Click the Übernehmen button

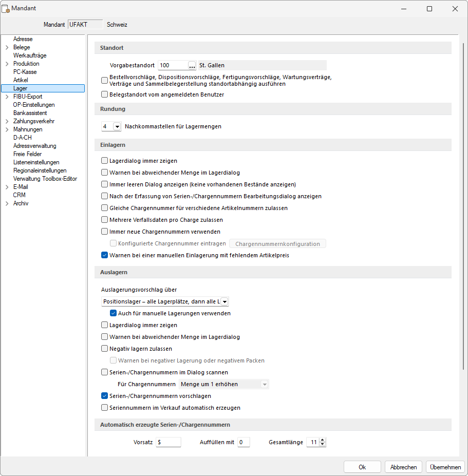[x=445, y=467]
